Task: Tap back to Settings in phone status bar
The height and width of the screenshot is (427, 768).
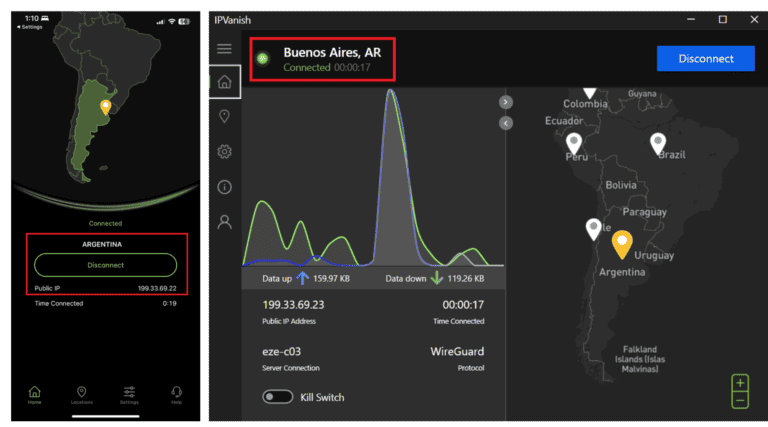Action: pyautogui.click(x=30, y=27)
